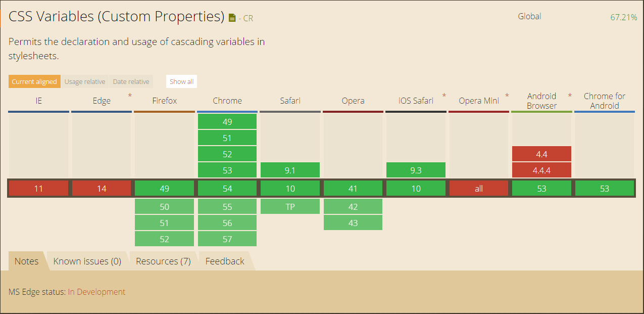
Task: Select Safari version 10 cell
Action: (290, 189)
